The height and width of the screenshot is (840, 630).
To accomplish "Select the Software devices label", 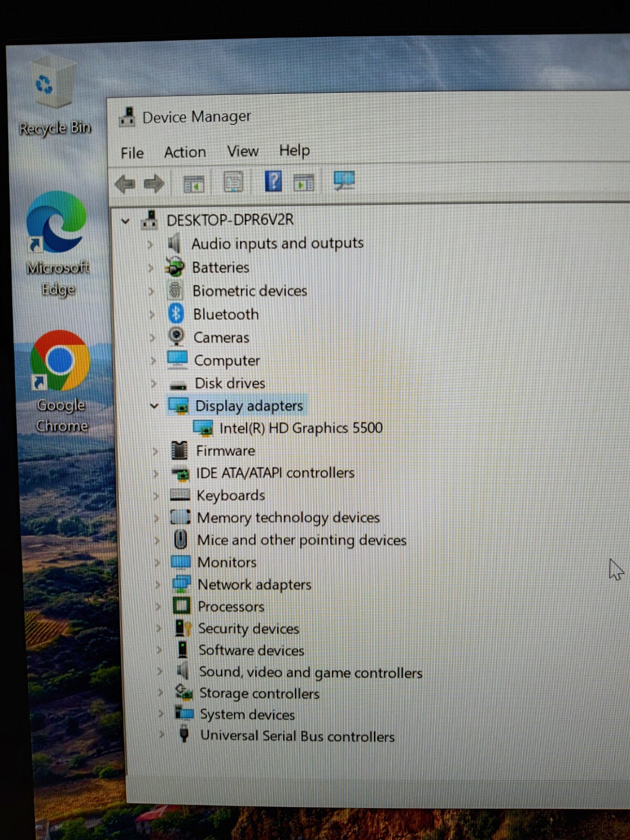I will click(x=251, y=650).
